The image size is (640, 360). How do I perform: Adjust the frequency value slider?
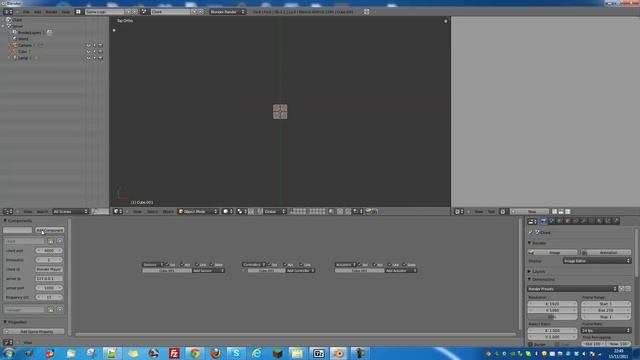point(49,298)
